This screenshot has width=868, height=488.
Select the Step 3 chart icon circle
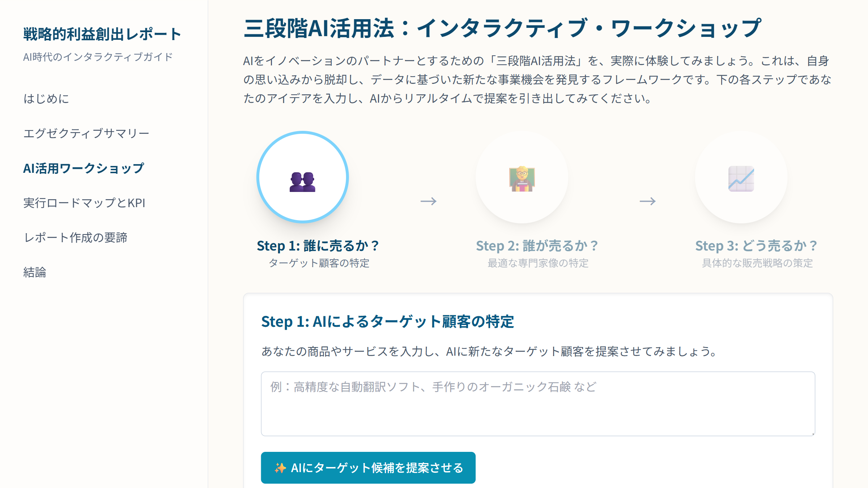coord(741,177)
